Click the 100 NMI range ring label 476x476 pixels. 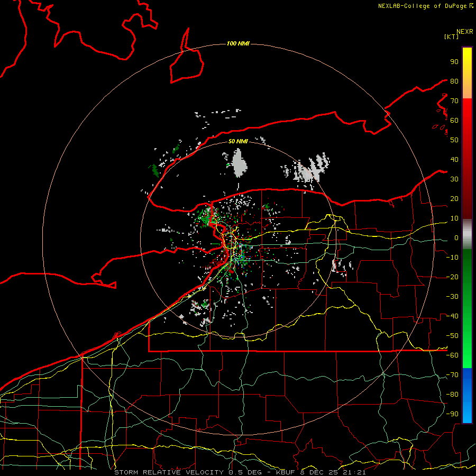tap(238, 43)
